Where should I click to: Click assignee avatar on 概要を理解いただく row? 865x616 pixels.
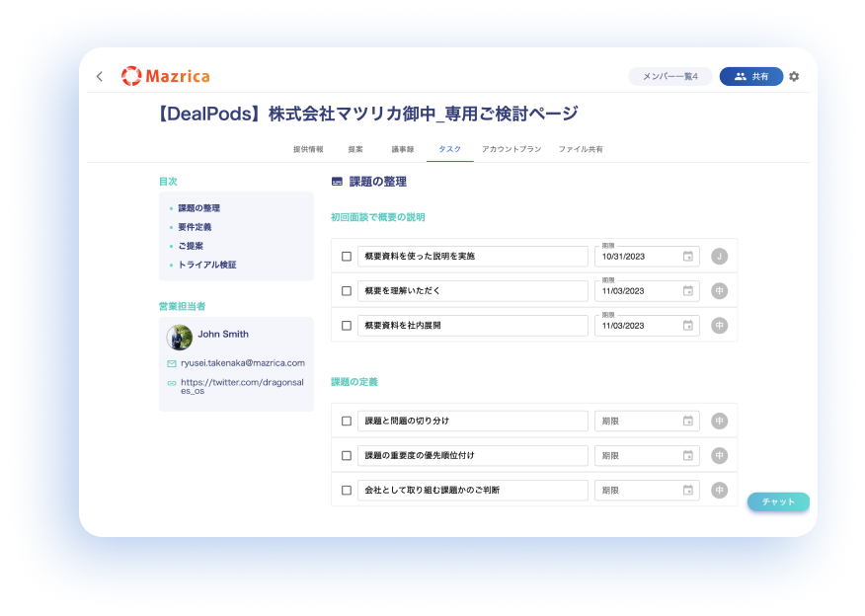point(720,290)
